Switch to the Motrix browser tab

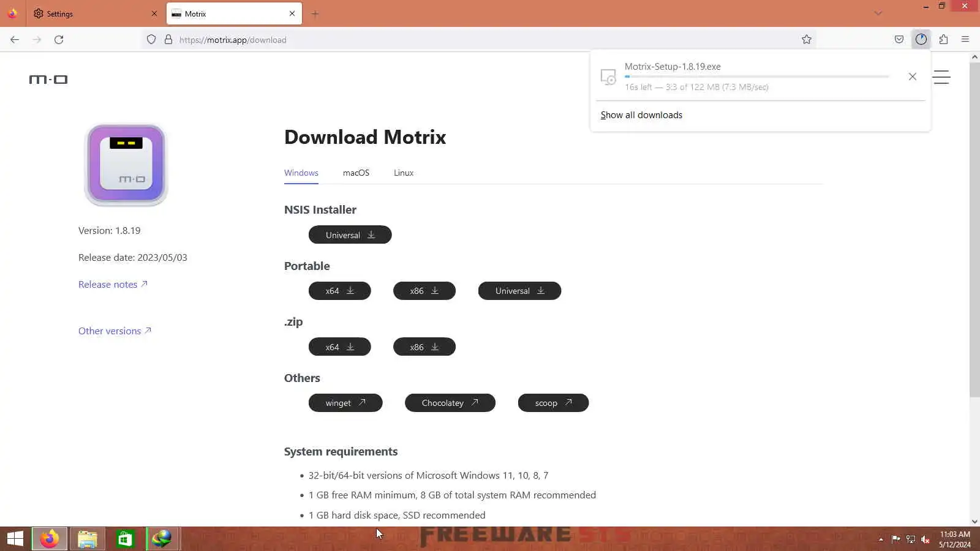click(x=234, y=13)
